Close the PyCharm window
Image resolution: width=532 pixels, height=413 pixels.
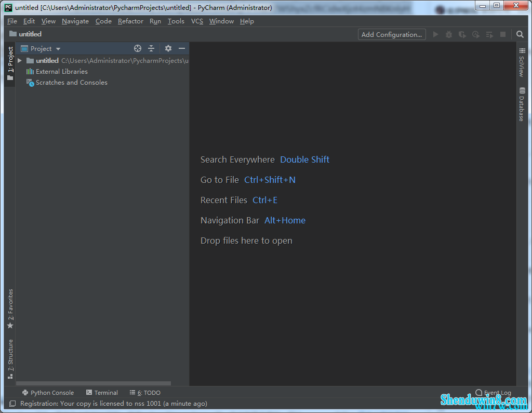[x=516, y=5]
